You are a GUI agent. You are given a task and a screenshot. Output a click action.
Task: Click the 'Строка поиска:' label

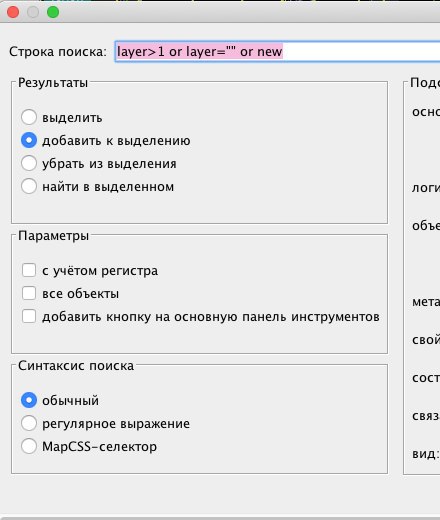(58, 52)
